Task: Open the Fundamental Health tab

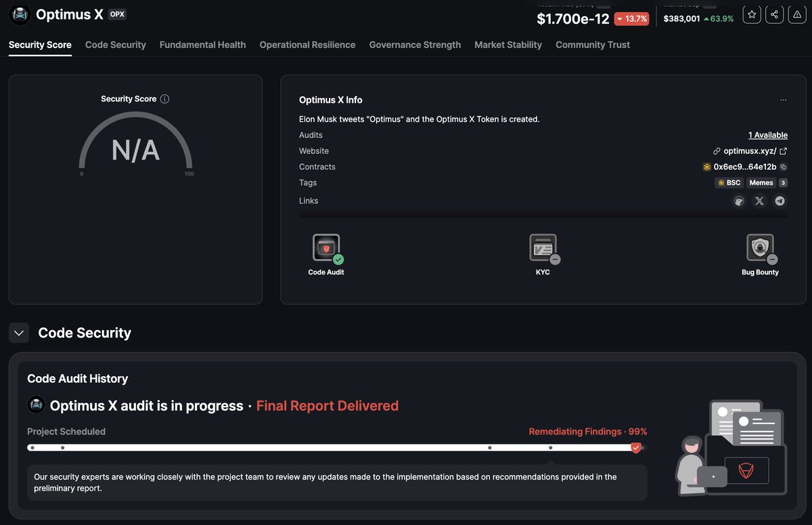Action: pos(203,45)
